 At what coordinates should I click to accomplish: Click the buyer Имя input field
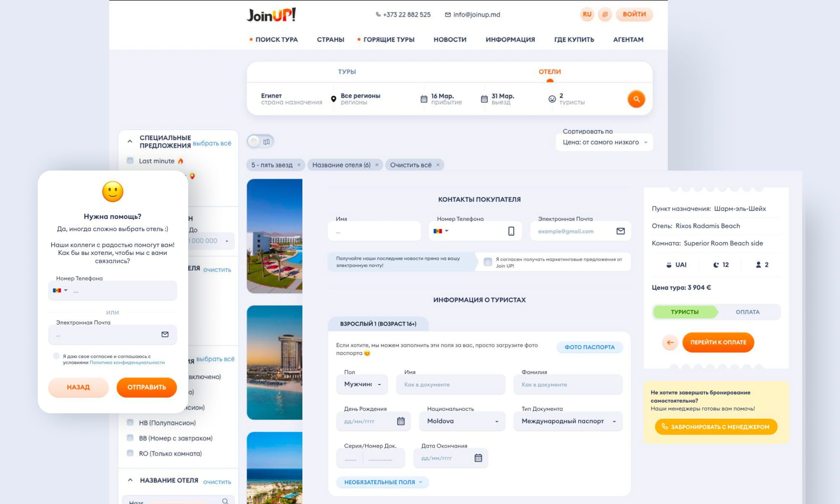[374, 231]
